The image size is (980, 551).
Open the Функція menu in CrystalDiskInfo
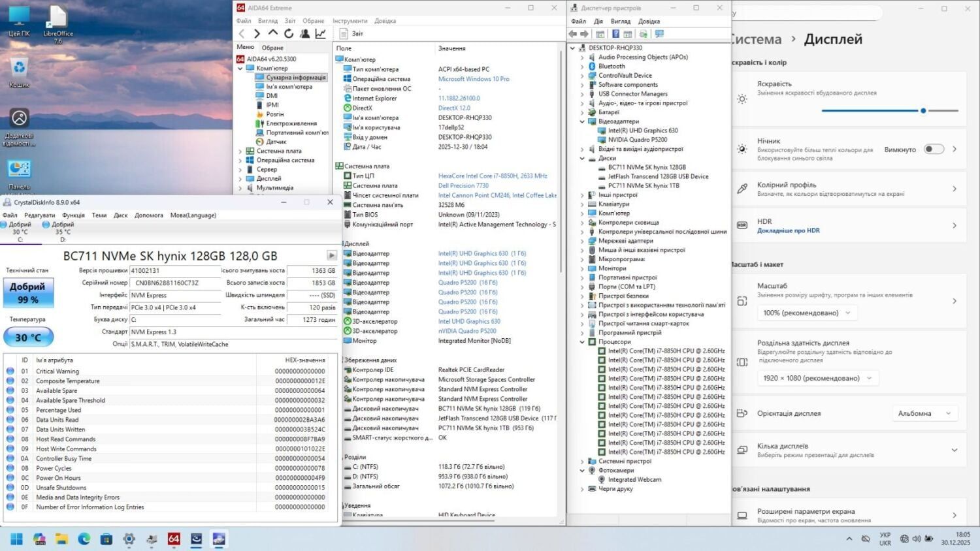coord(73,215)
